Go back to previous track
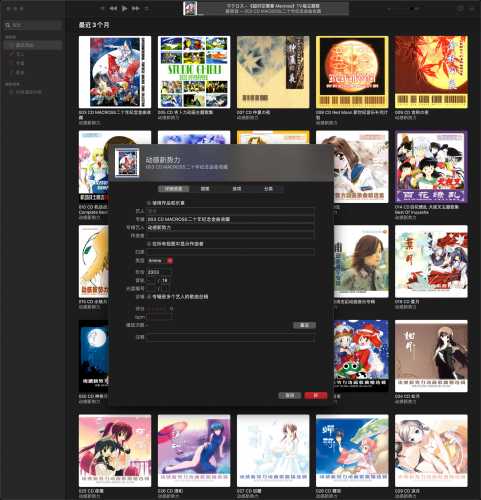481x500 pixels. point(113,8)
